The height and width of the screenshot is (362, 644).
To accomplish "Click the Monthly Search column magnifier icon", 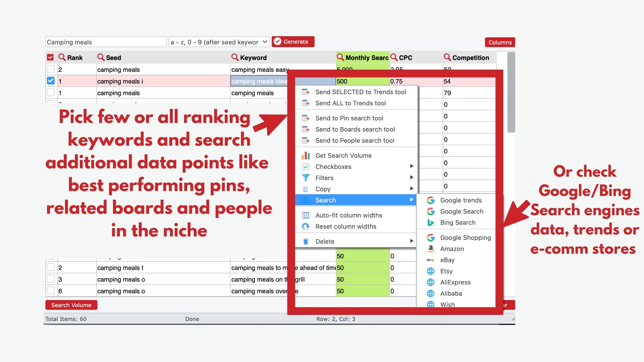I will click(x=340, y=57).
